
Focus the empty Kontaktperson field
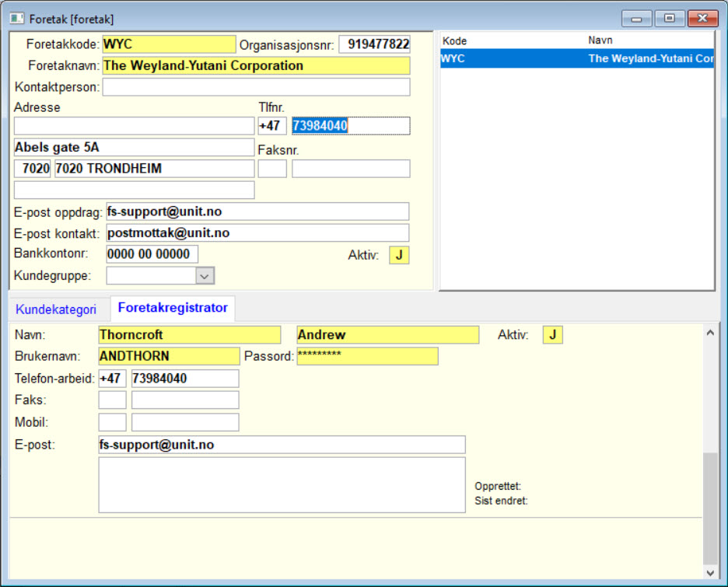tap(257, 87)
